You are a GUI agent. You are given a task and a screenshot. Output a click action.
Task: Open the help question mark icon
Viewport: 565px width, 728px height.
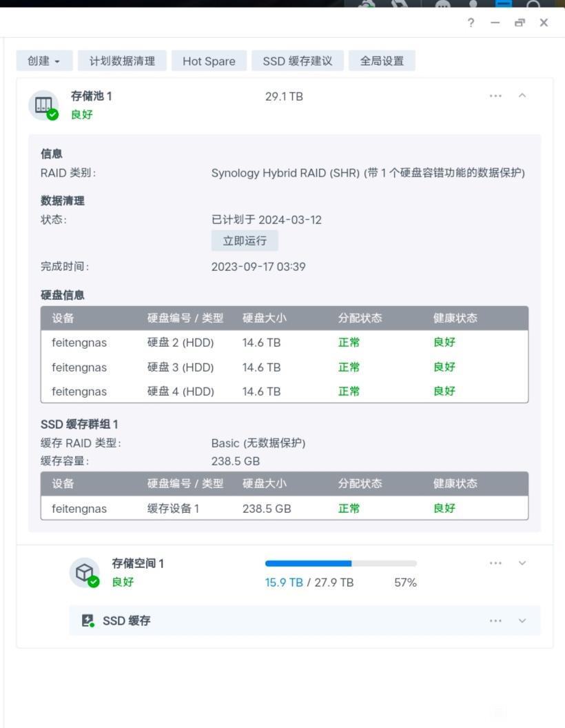coord(471,23)
